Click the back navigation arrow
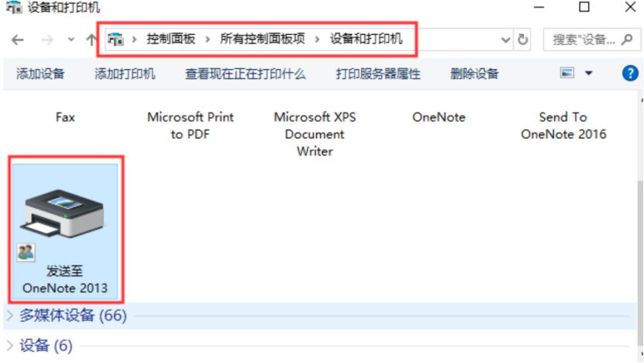The height and width of the screenshot is (363, 644). pos(17,39)
